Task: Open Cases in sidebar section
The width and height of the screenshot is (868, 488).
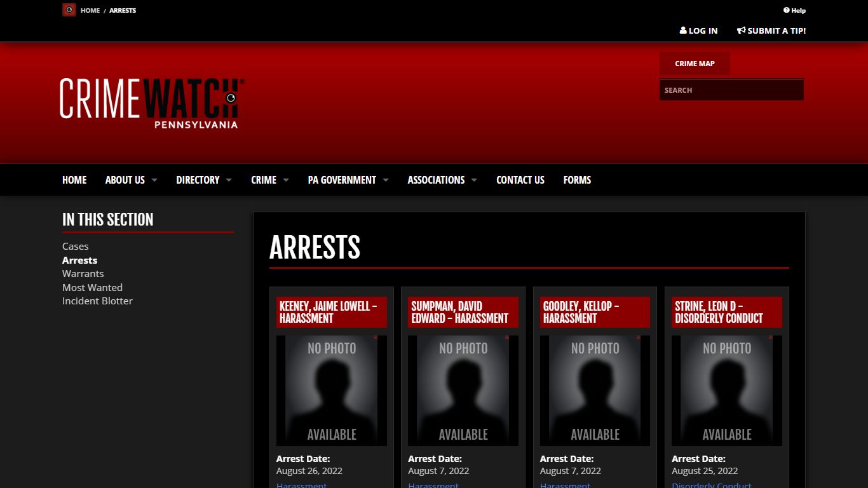Action: coord(76,247)
